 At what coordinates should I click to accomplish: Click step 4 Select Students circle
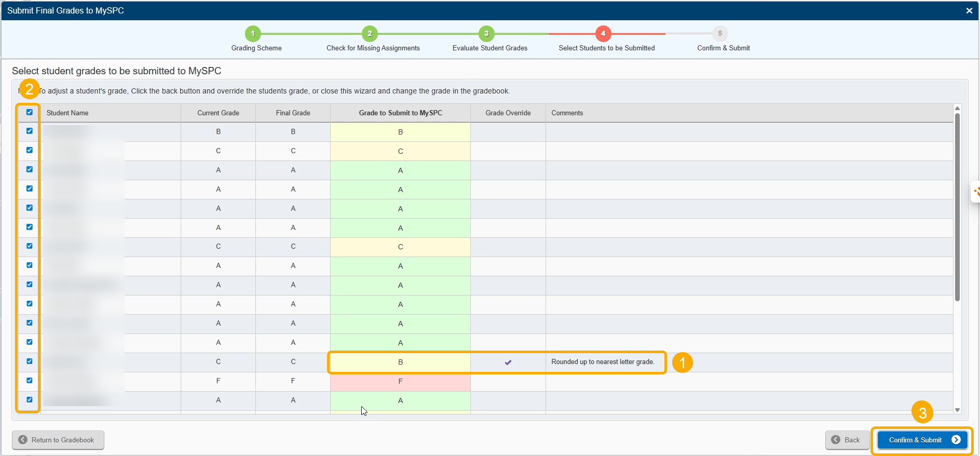click(603, 34)
